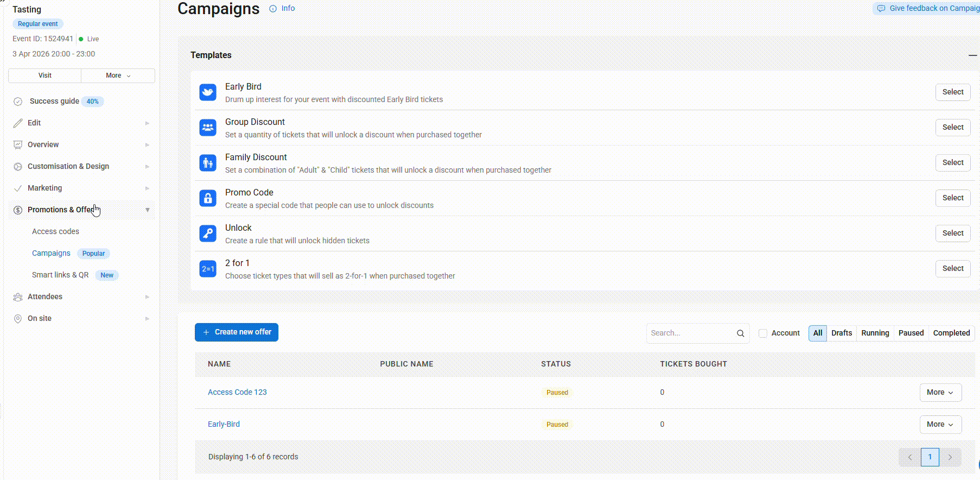Select the Group Discount template
The height and width of the screenshot is (480, 980).
pyautogui.click(x=953, y=128)
